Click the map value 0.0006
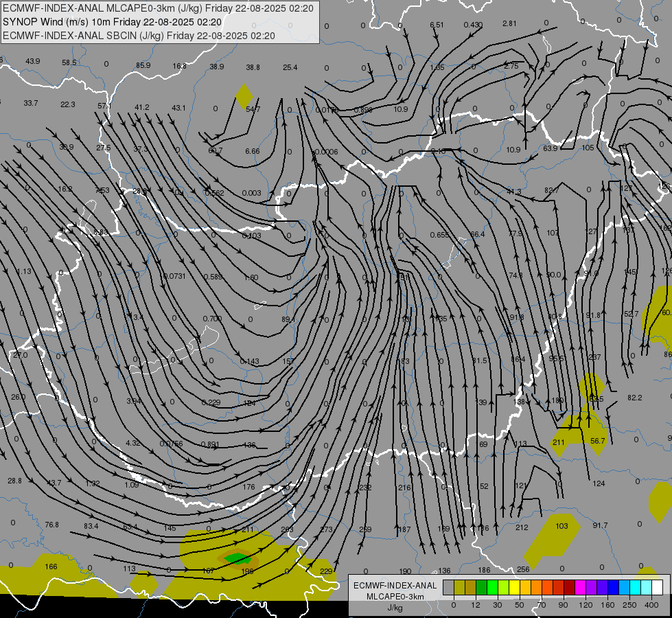Viewport: 672px width, 618px height. [326, 152]
